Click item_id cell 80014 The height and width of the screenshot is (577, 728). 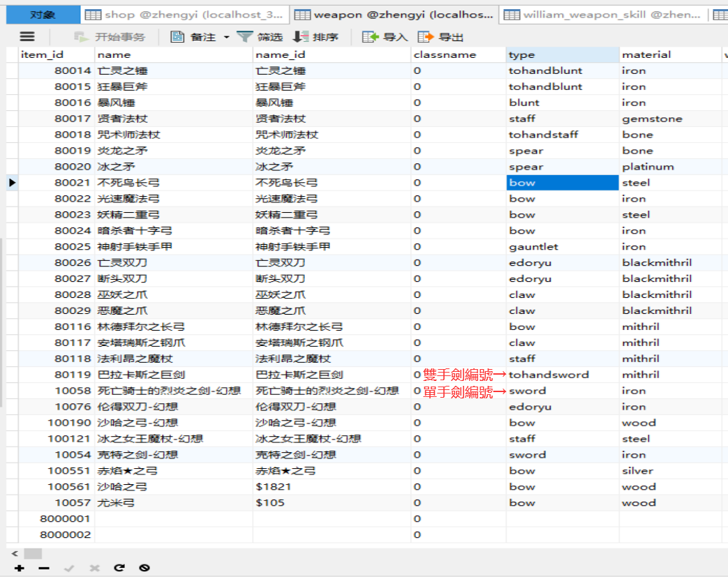coord(57,70)
